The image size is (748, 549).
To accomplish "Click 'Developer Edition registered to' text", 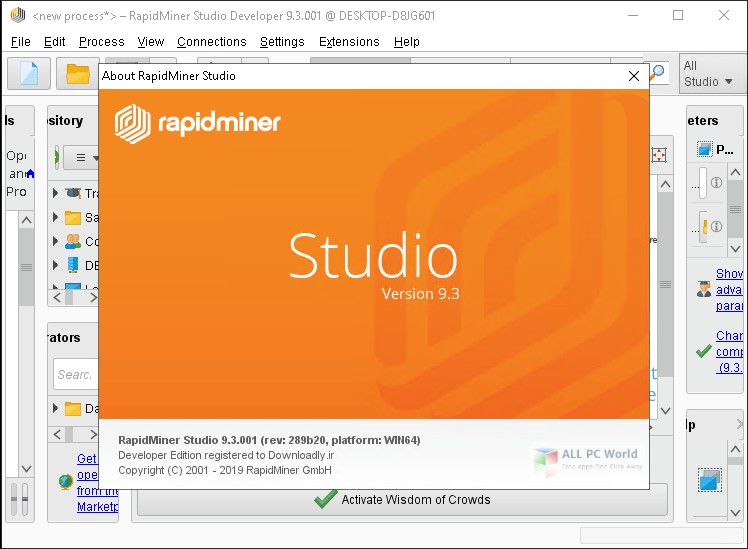I will coord(192,455).
